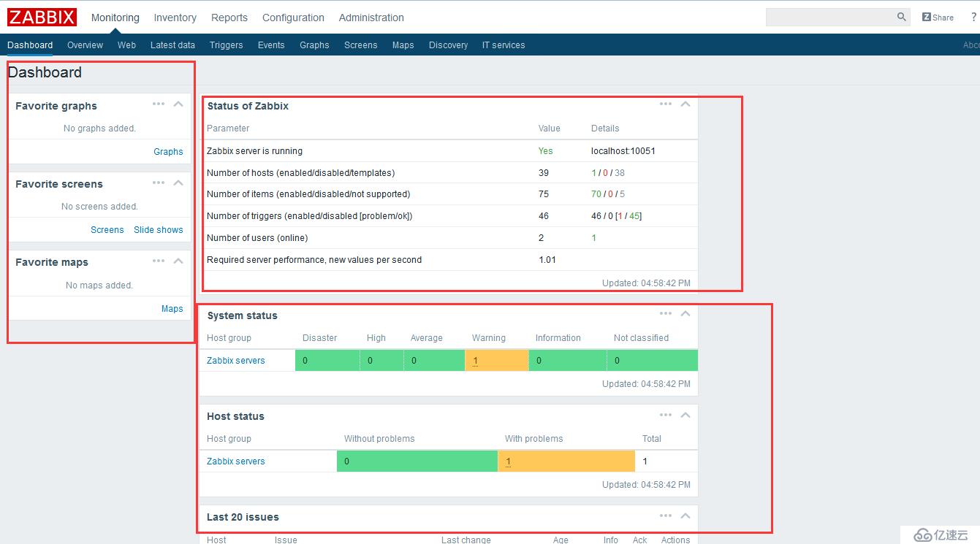This screenshot has width=980, height=544.
Task: Switch to Triggers tab
Action: [227, 45]
